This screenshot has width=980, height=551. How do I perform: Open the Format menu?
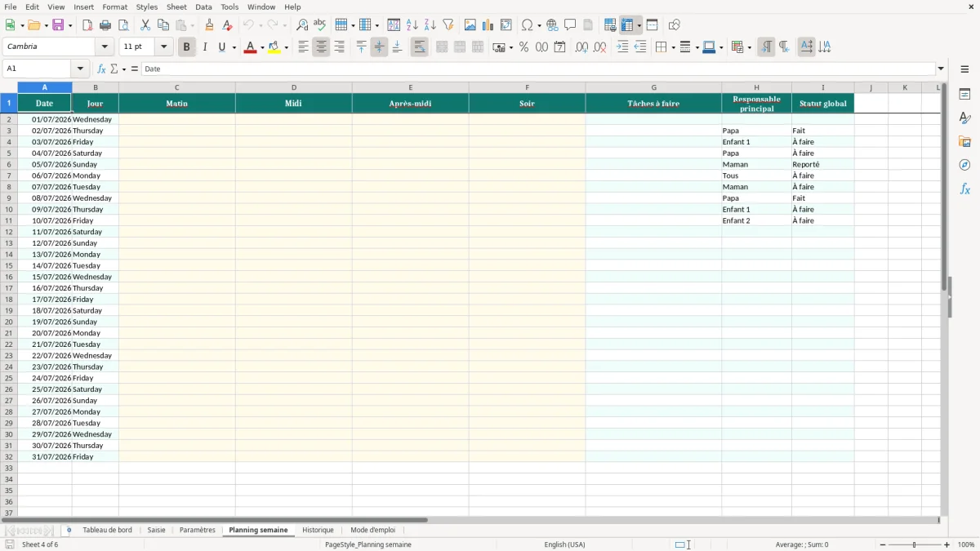coord(114,7)
